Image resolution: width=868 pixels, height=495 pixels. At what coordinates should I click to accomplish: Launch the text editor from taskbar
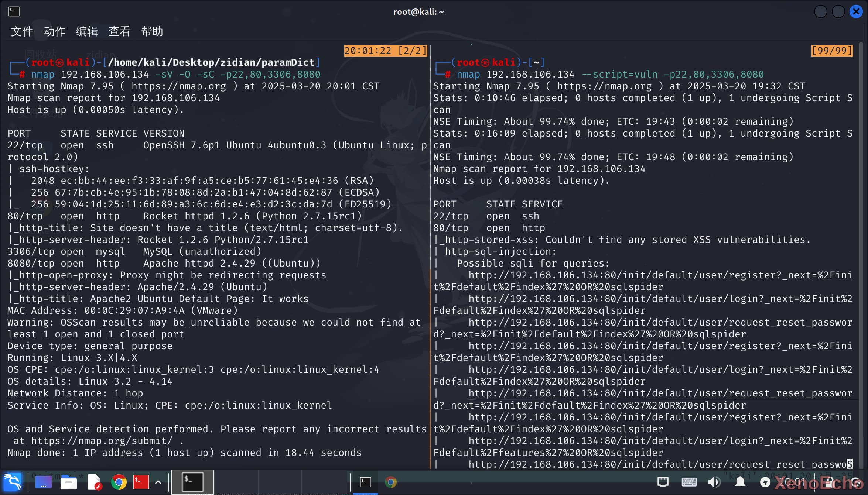94,482
